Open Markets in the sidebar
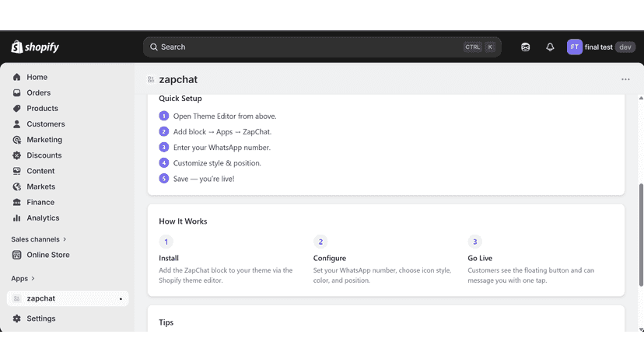The width and height of the screenshot is (644, 362). pyautogui.click(x=40, y=186)
